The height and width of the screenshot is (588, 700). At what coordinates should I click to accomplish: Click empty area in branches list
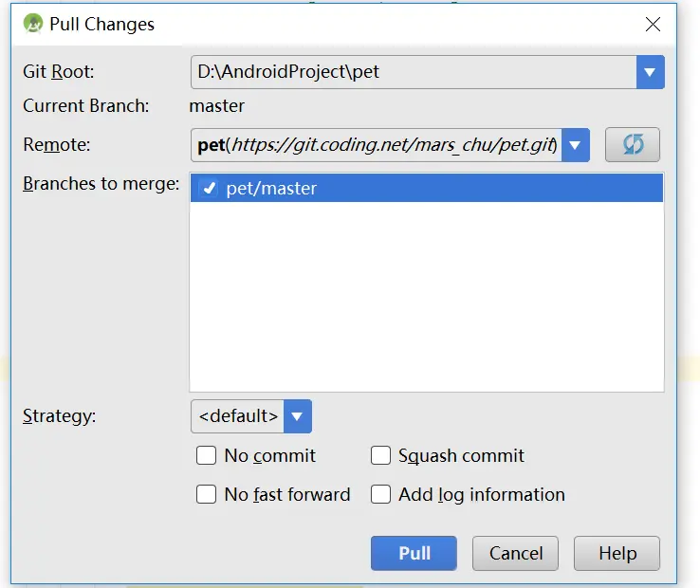tap(427, 303)
